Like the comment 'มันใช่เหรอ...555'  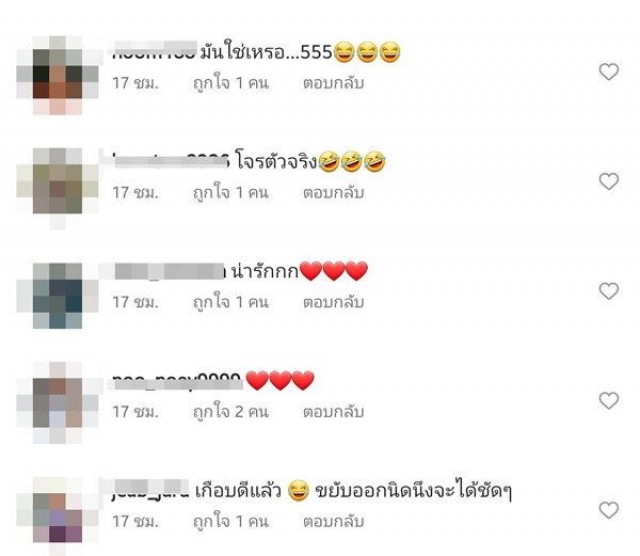pos(609,72)
